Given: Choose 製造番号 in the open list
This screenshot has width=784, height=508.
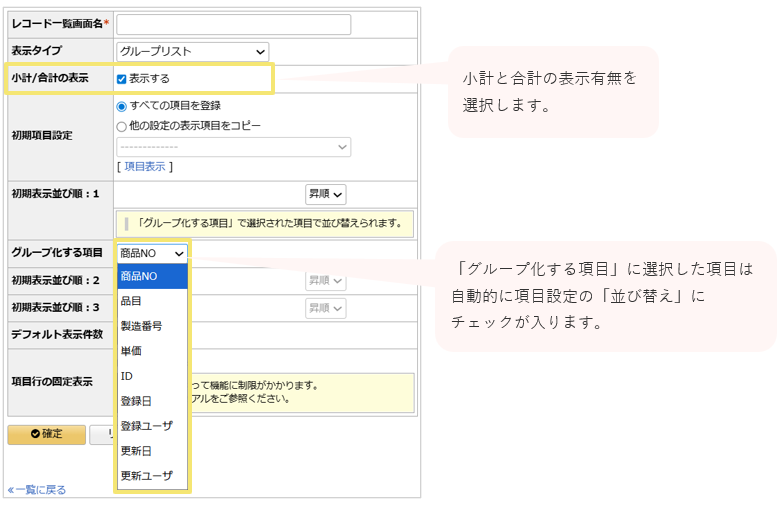Looking at the screenshot, I should click(152, 326).
